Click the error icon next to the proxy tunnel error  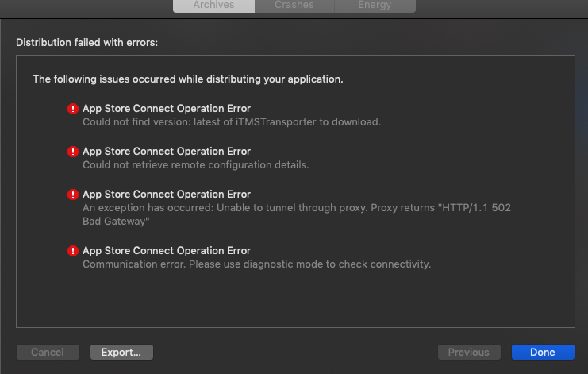tap(73, 195)
